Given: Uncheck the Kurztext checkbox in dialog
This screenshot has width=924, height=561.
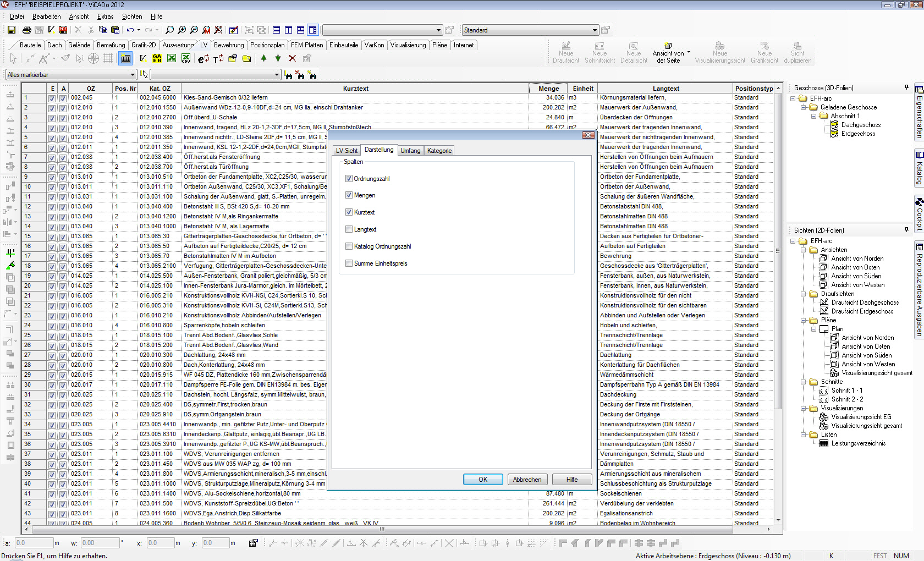Looking at the screenshot, I should click(349, 212).
